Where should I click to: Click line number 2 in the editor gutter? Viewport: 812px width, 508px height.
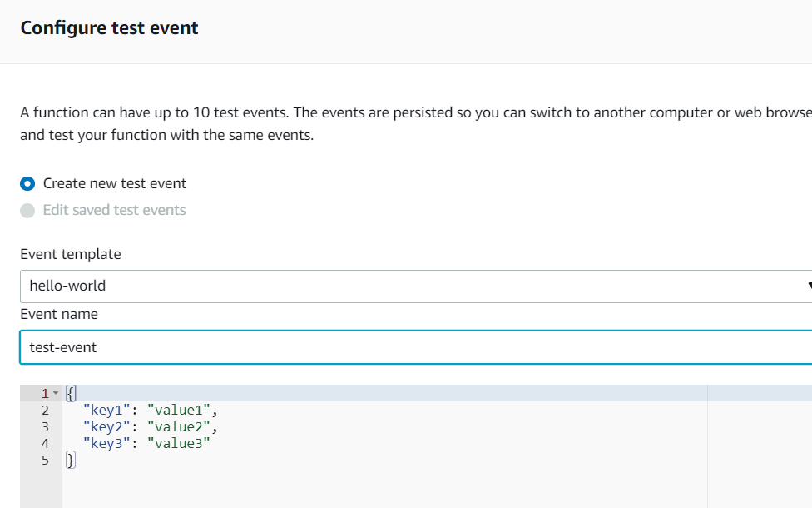[x=45, y=410]
